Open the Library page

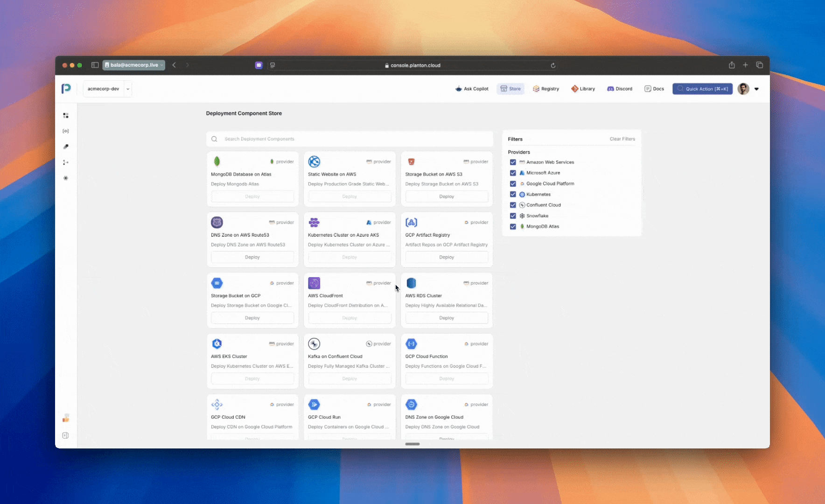pos(583,89)
